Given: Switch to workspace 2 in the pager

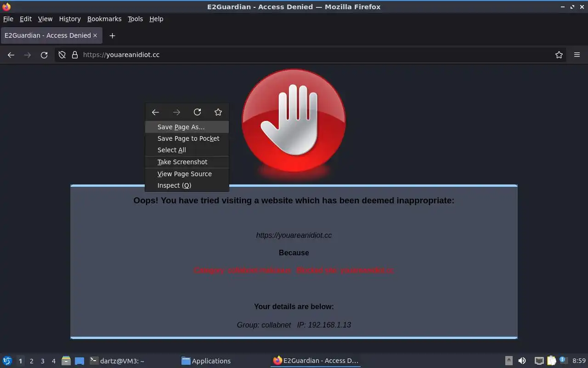Looking at the screenshot, I should click(x=31, y=361).
